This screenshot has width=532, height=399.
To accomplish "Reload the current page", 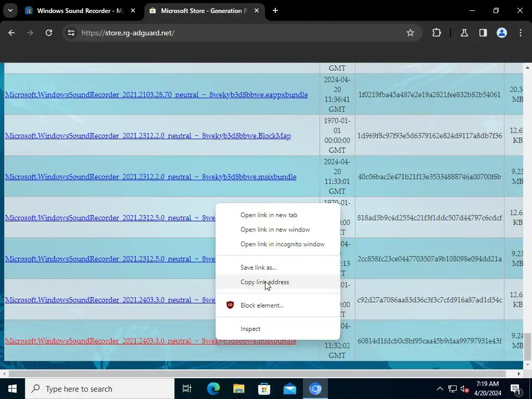I will click(x=49, y=33).
